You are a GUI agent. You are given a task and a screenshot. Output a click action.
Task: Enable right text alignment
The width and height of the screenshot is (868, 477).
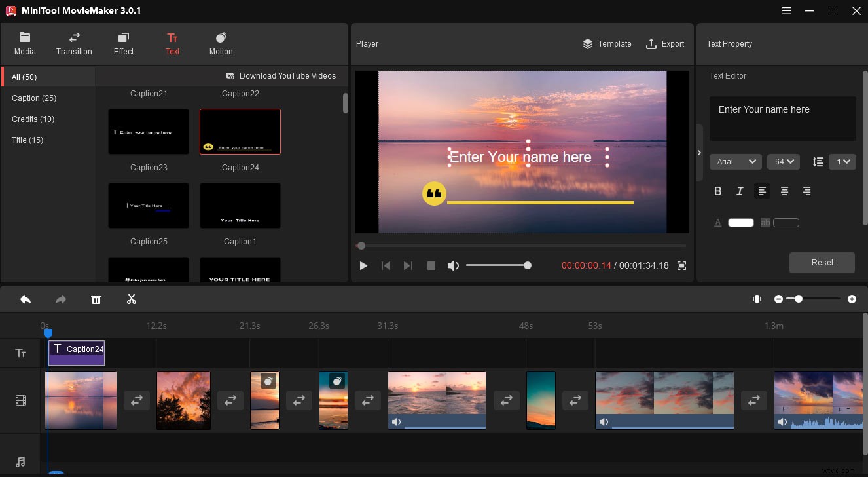tap(806, 191)
